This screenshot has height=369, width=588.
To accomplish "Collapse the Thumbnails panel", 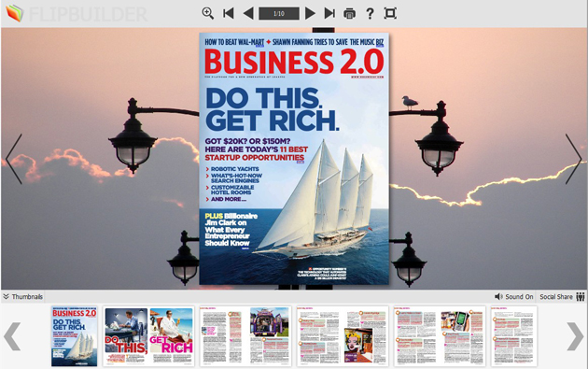I will click(x=23, y=296).
